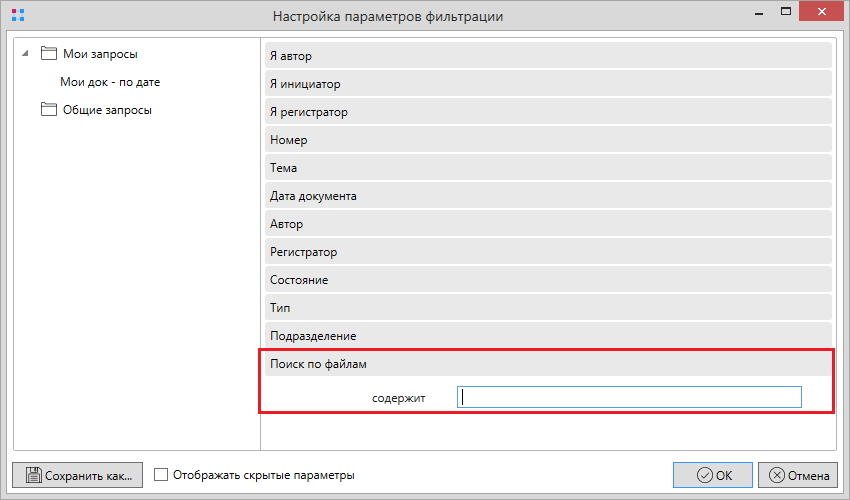Expand the Состояние filter parameter

(x=548, y=280)
